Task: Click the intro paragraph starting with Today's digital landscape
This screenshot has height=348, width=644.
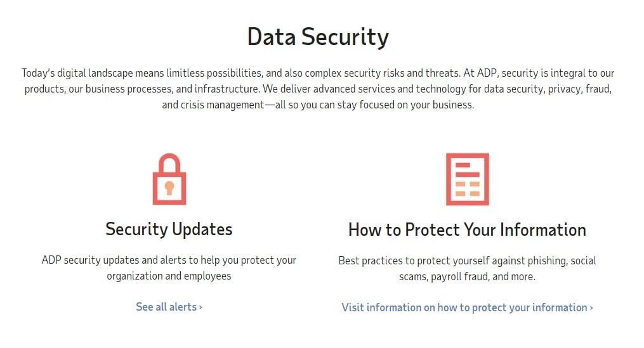Action: click(318, 89)
